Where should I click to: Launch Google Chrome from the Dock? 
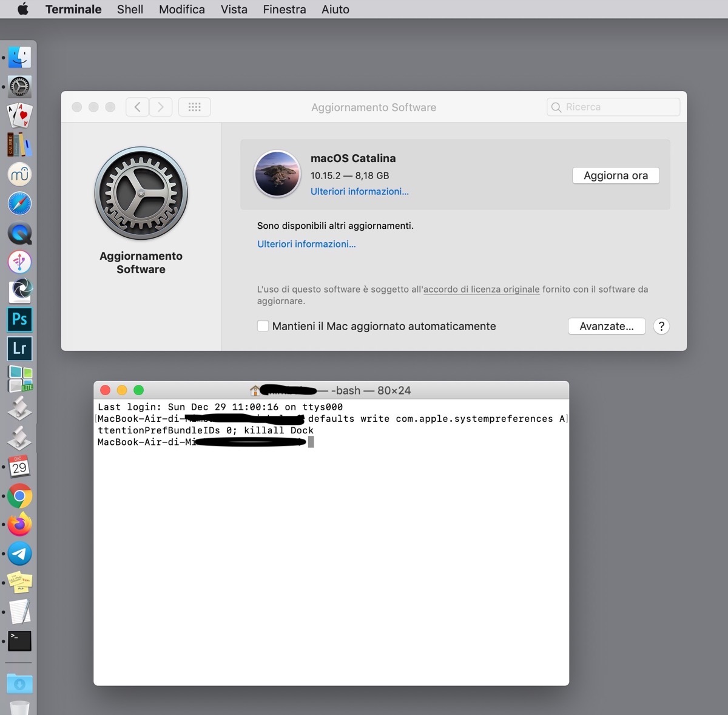(x=19, y=496)
